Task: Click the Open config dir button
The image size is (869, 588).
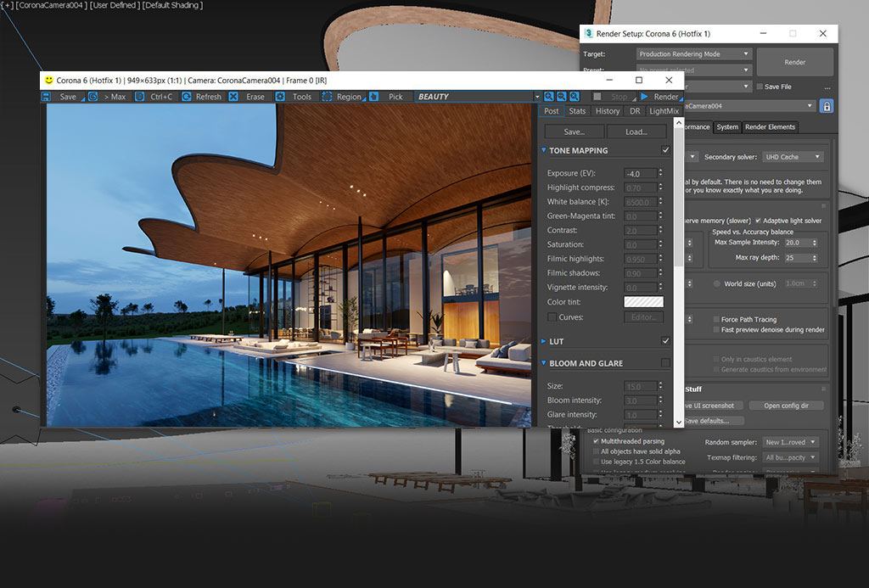Action: (786, 406)
